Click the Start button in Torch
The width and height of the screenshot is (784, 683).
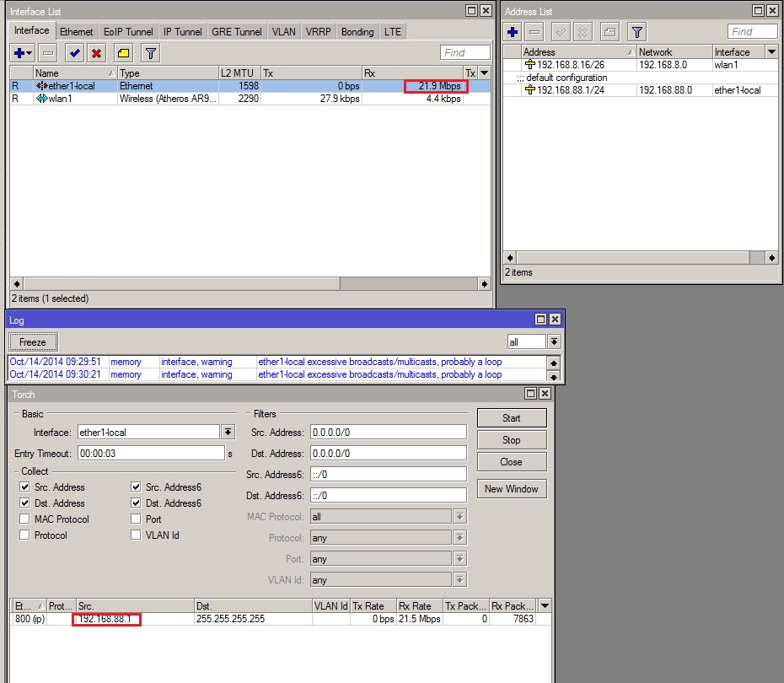512,418
